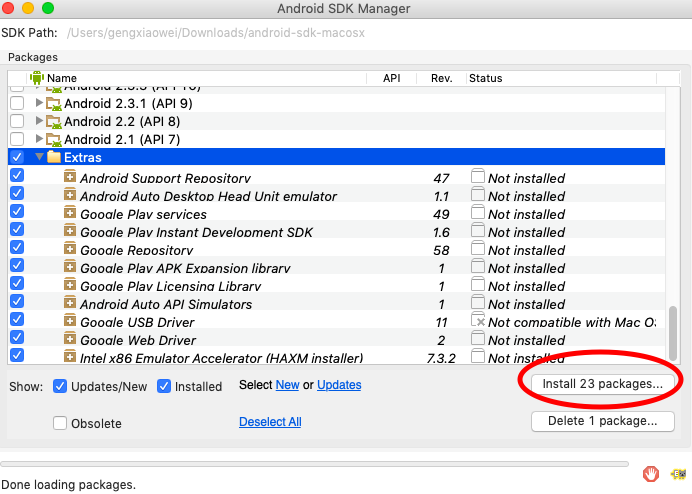This screenshot has width=692, height=494.
Task: Uncheck Google USB Driver checkbox
Action: pos(17,319)
